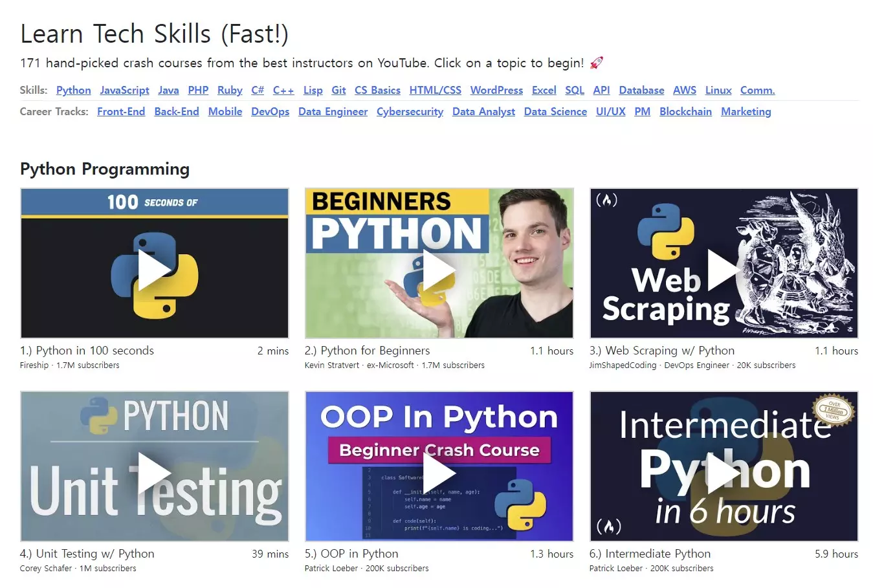This screenshot has width=873, height=588.
Task: Click the '5.) OOP in Python' title
Action: coord(351,554)
